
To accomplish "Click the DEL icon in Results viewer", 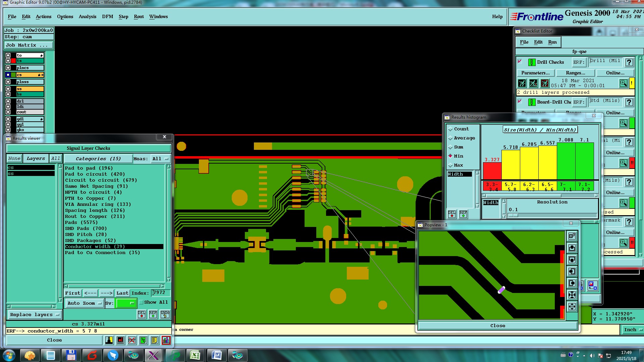I will [142, 314].
